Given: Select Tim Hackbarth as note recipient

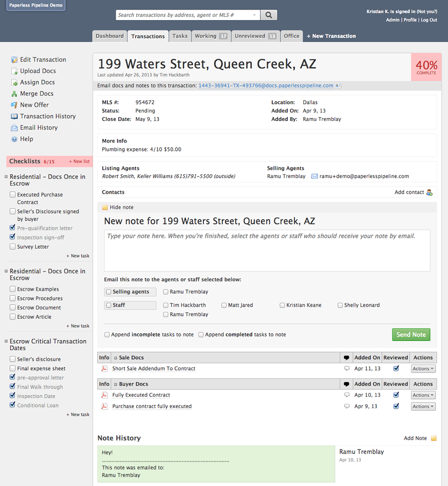Looking at the screenshot, I should click(x=166, y=305).
